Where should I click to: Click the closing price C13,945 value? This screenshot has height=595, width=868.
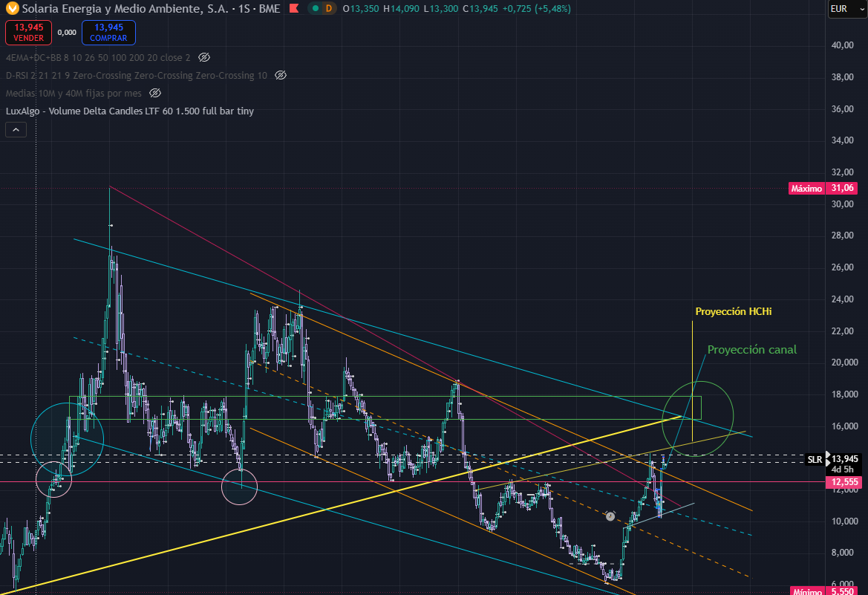[480, 9]
